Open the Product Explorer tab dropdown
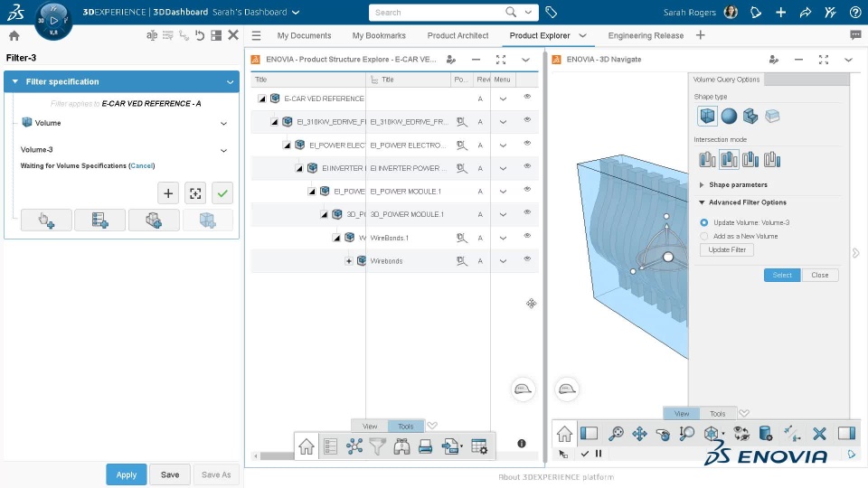This screenshot has width=868, height=488. pos(582,35)
